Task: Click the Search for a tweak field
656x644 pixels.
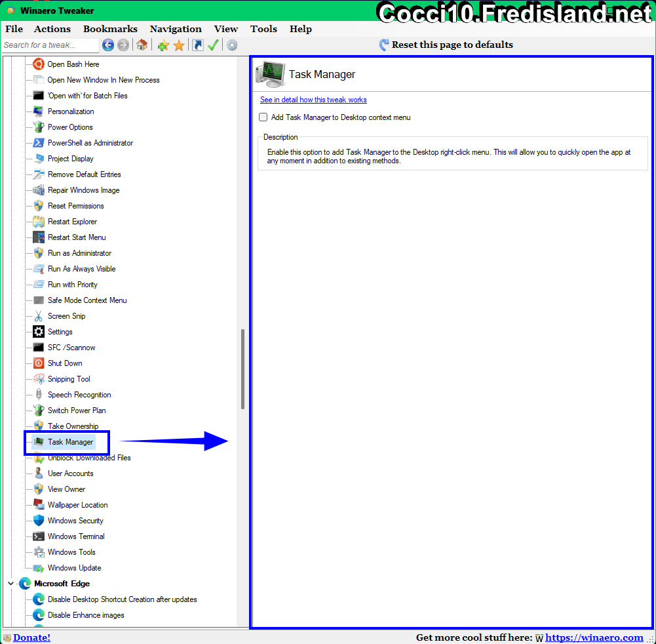Action: (50, 45)
